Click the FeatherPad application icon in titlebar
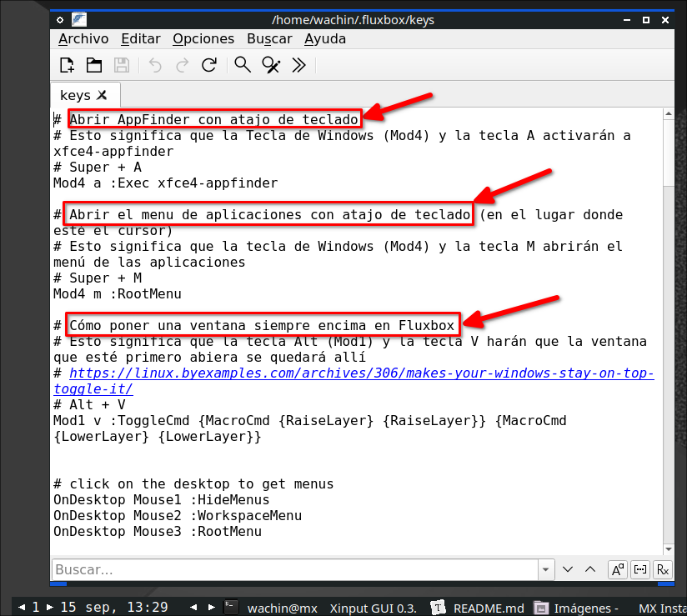This screenshot has width=687, height=616. click(79, 20)
